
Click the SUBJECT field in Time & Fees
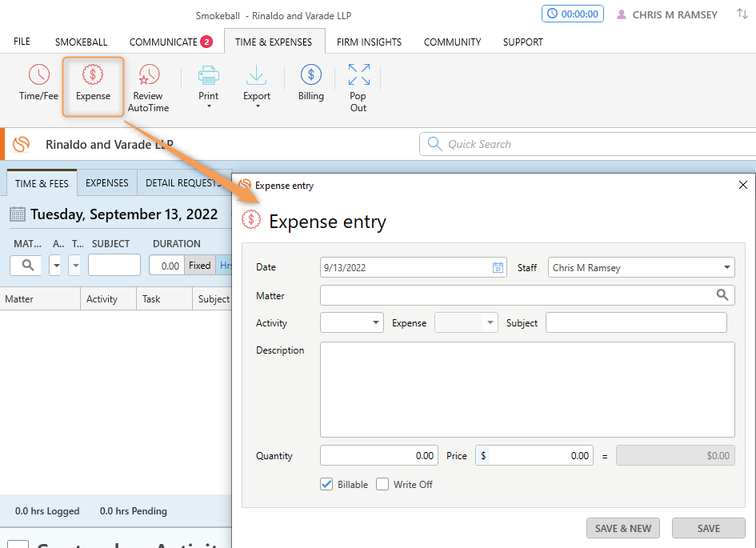tap(114, 265)
